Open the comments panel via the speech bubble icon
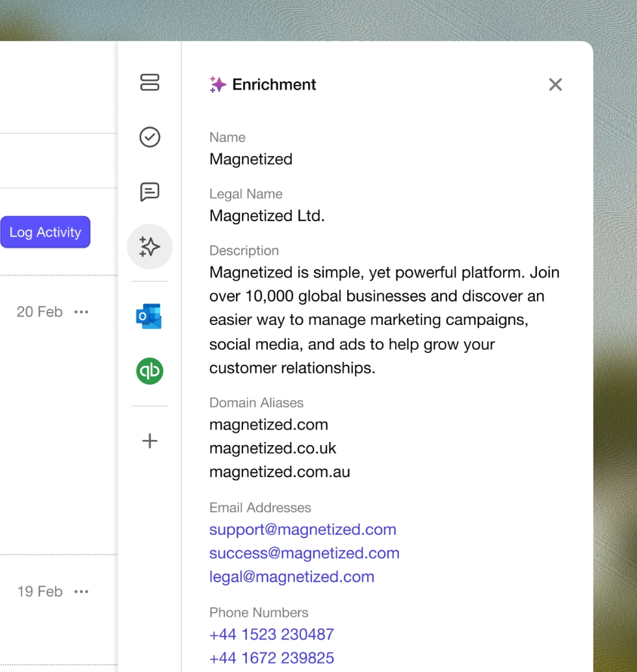 [149, 192]
